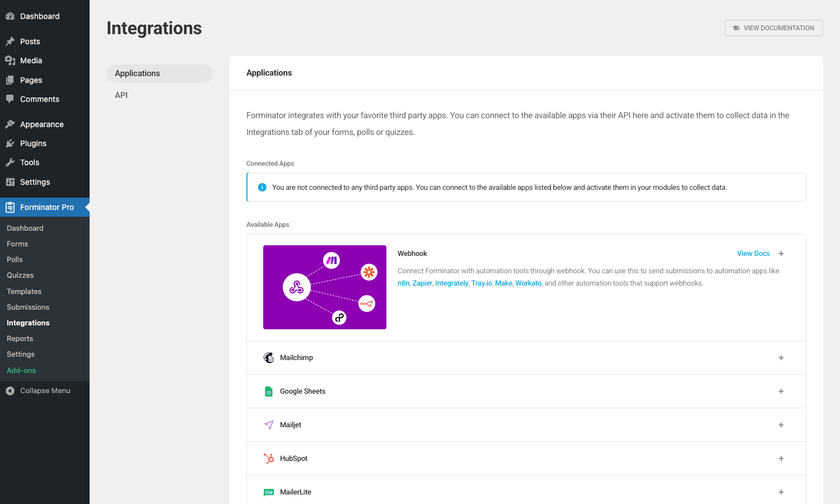The width and height of the screenshot is (840, 504).
Task: Click the Webhook app title
Action: [x=412, y=254]
